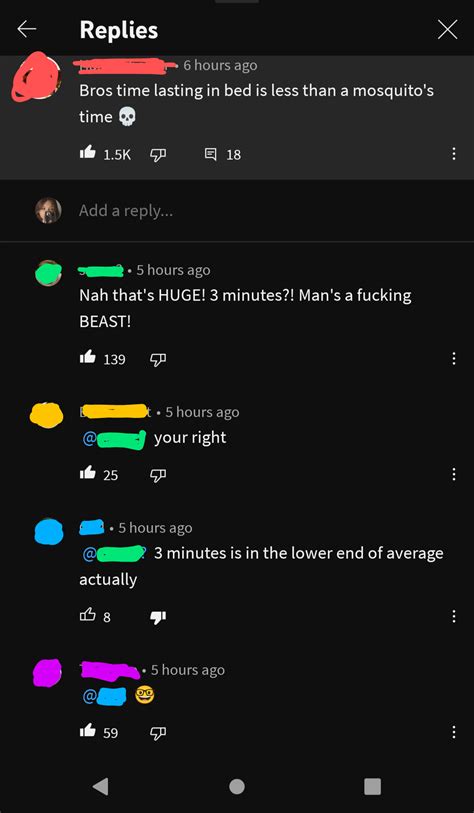Like the "lower end of average" reply
Viewport: 474px width, 813px height.
point(88,616)
